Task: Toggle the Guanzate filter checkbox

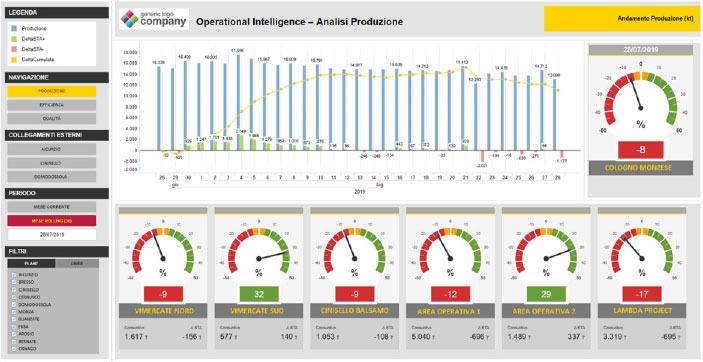Action: pyautogui.click(x=13, y=319)
